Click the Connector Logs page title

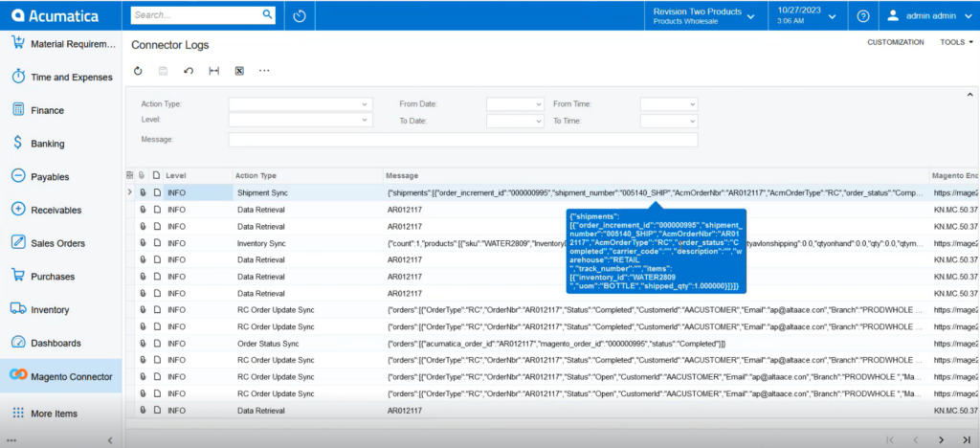click(170, 45)
